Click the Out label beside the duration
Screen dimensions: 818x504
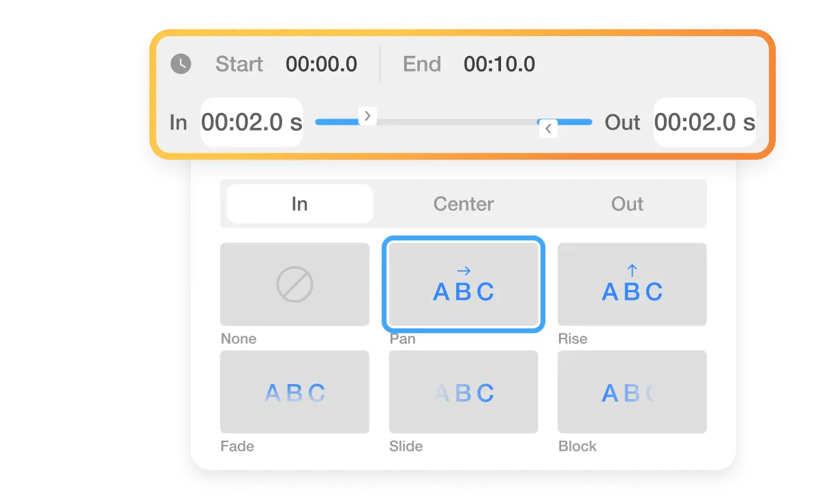(622, 122)
